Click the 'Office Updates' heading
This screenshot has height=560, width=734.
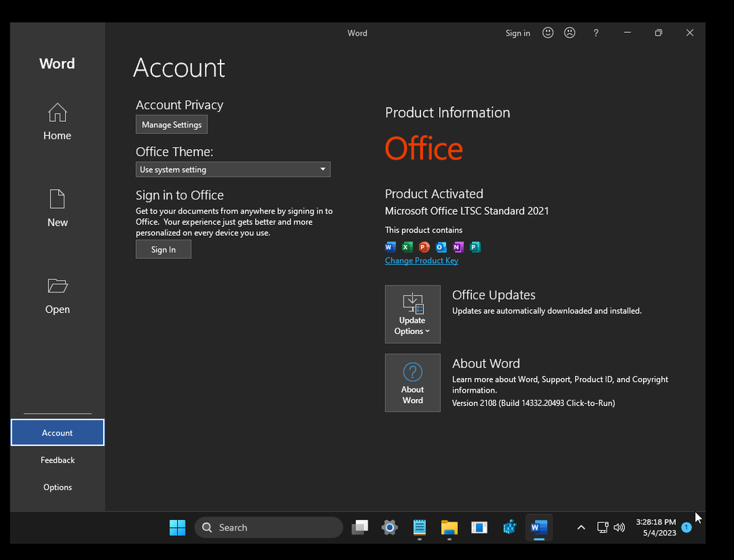pos(494,295)
